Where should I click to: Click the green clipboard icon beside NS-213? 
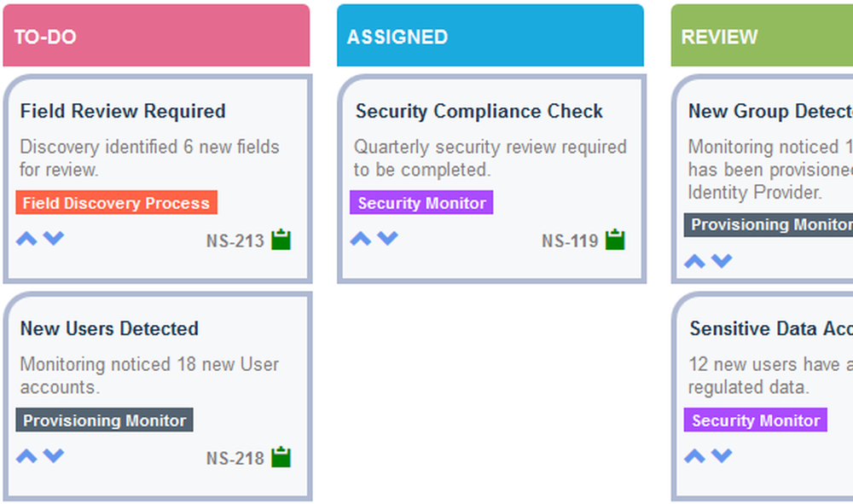(x=281, y=240)
